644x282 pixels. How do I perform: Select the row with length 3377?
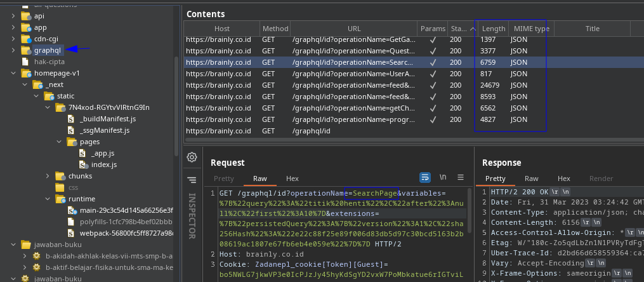pyautogui.click(x=414, y=51)
